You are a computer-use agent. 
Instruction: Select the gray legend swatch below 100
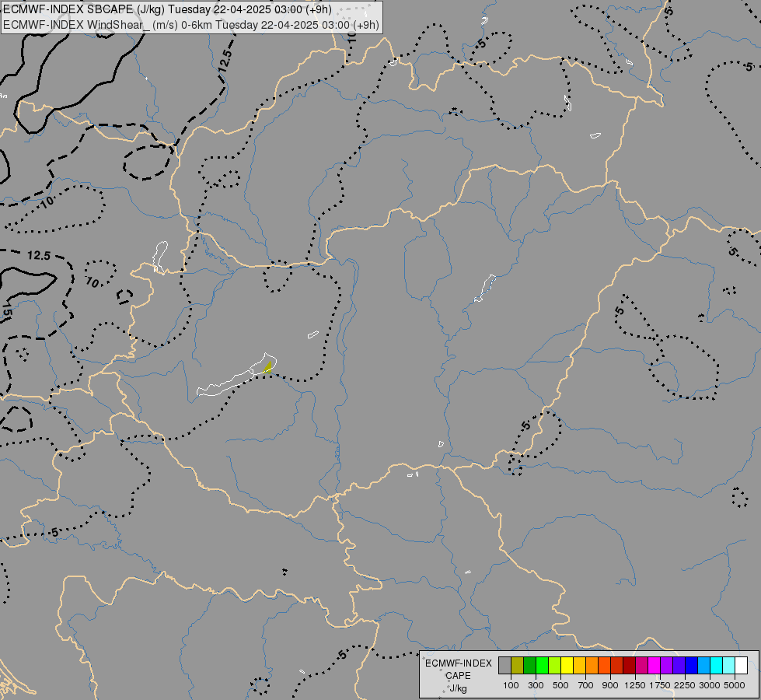(504, 665)
